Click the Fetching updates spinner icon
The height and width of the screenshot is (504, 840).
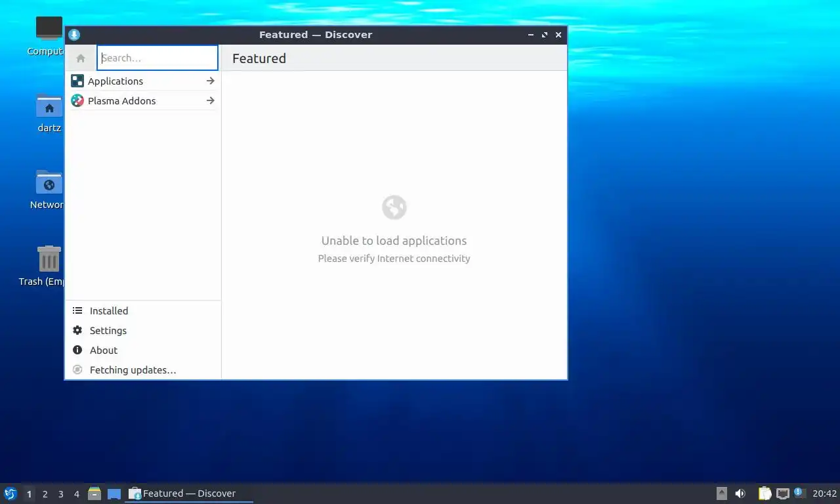tap(77, 370)
